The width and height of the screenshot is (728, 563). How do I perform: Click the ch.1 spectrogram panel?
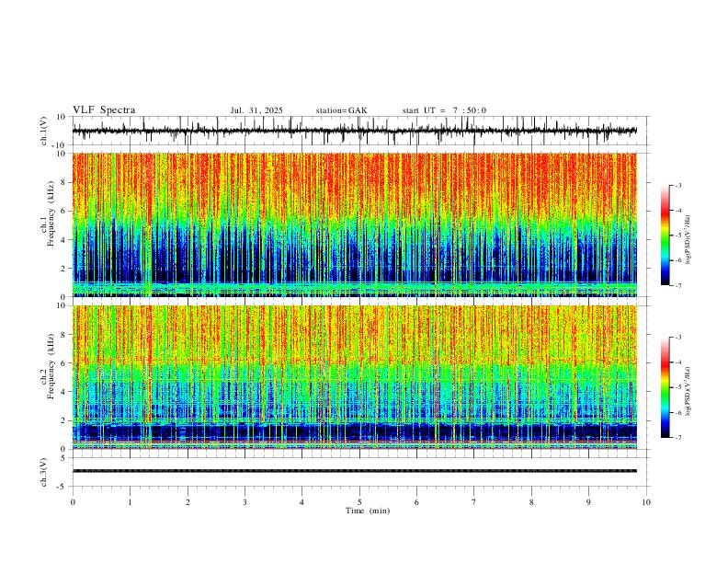click(x=354, y=224)
